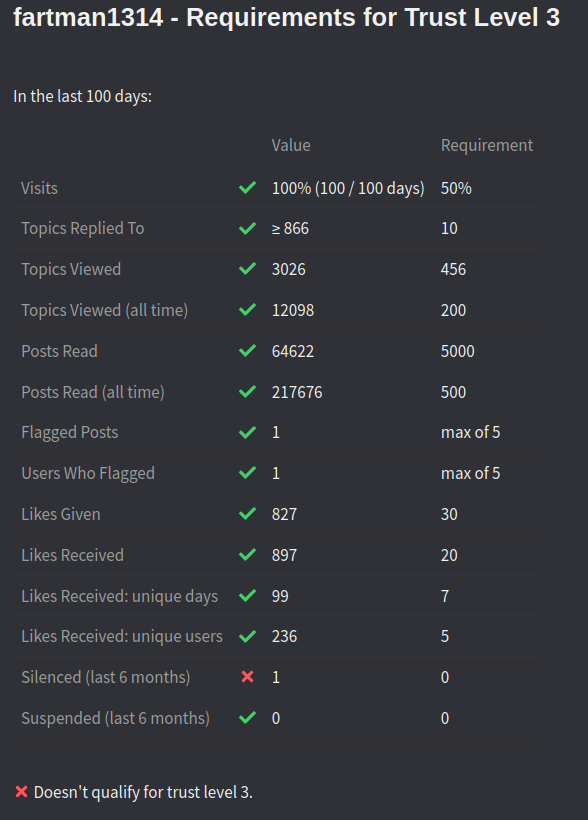Click the green check for Suspended (last 6 months)
Screen dimensions: 588x820
[247, 718]
